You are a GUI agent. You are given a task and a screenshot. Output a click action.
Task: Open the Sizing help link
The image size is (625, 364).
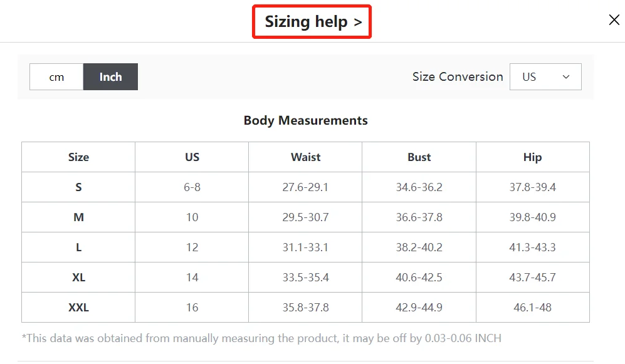click(x=313, y=21)
